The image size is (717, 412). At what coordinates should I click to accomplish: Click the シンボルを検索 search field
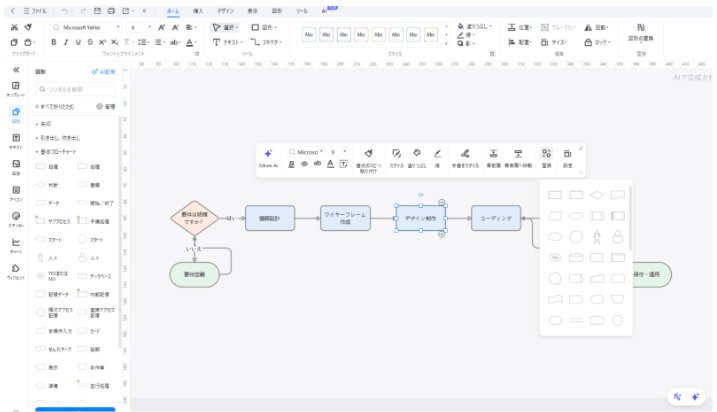[80, 89]
